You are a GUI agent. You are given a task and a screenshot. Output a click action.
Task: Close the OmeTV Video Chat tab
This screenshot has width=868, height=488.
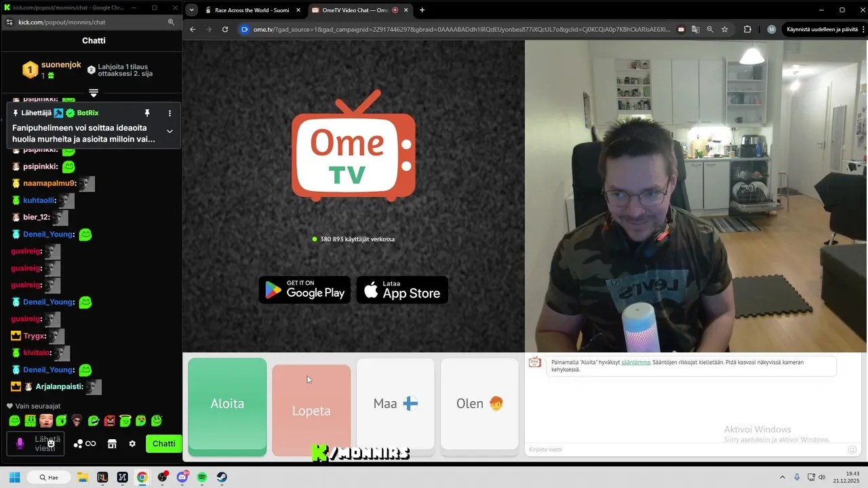pos(406,10)
